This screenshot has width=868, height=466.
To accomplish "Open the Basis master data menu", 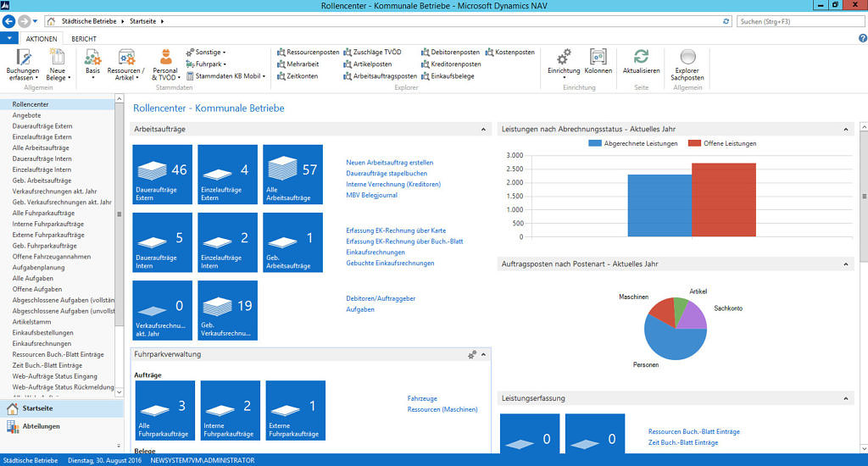I will click(x=92, y=64).
